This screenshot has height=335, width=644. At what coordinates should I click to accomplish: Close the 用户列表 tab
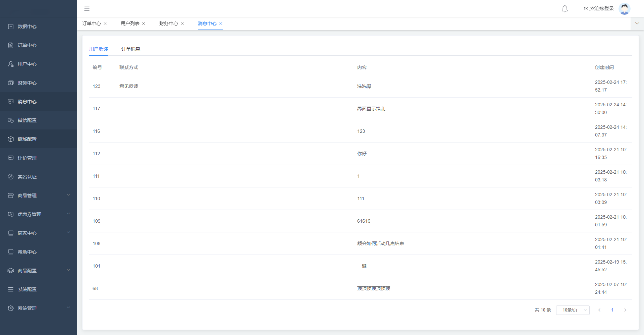point(144,23)
